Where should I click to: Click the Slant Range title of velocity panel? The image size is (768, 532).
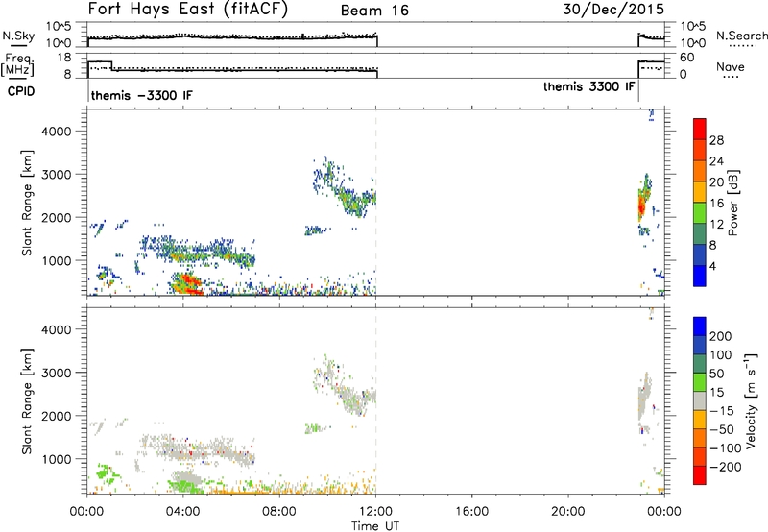tap(27, 401)
